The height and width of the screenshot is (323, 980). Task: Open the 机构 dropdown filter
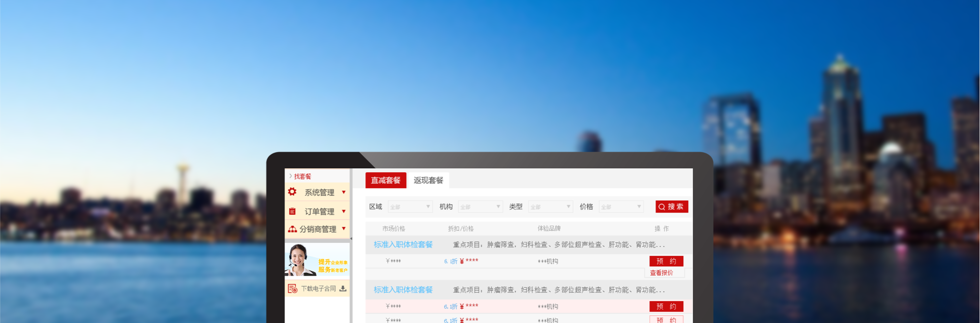click(480, 207)
